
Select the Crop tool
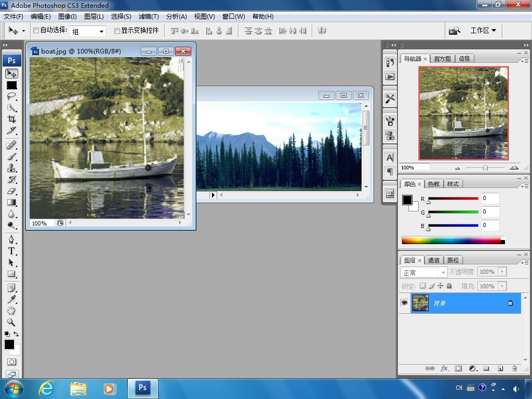pos(11,119)
